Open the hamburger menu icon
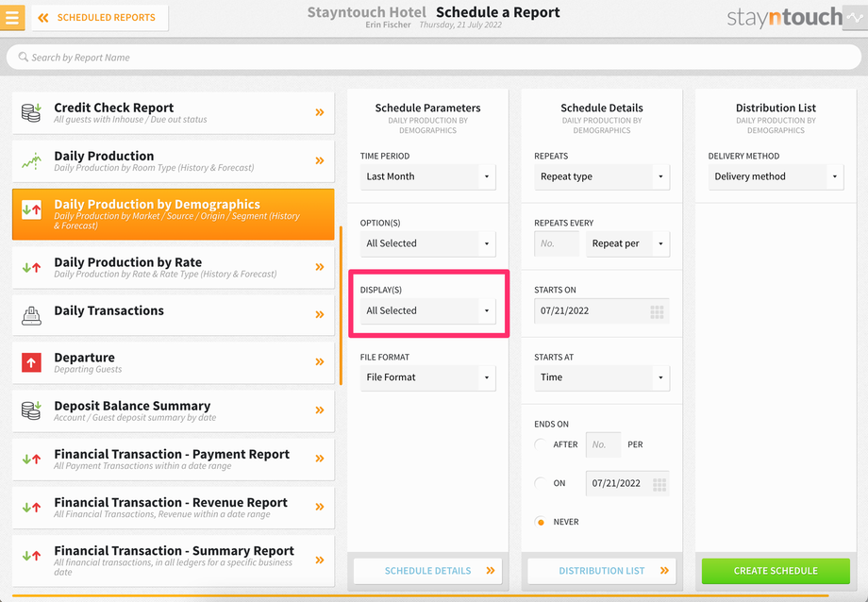The image size is (868, 602). point(12,17)
